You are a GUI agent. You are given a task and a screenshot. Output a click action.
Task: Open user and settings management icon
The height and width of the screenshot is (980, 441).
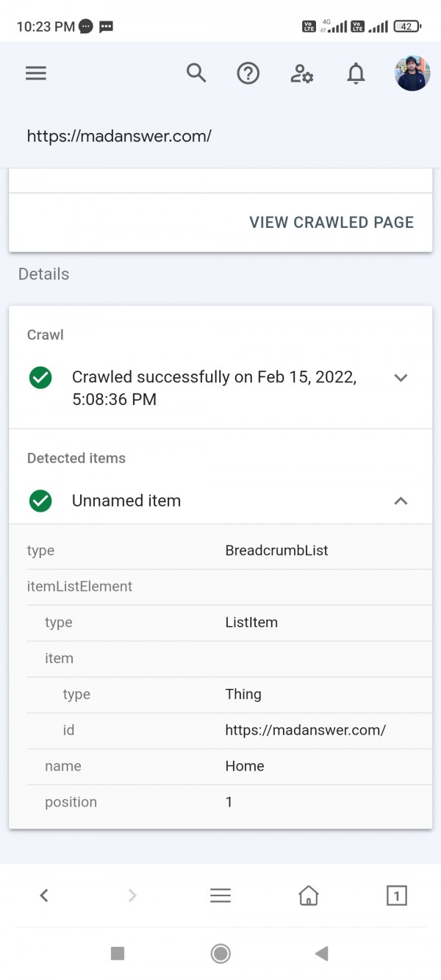point(302,74)
